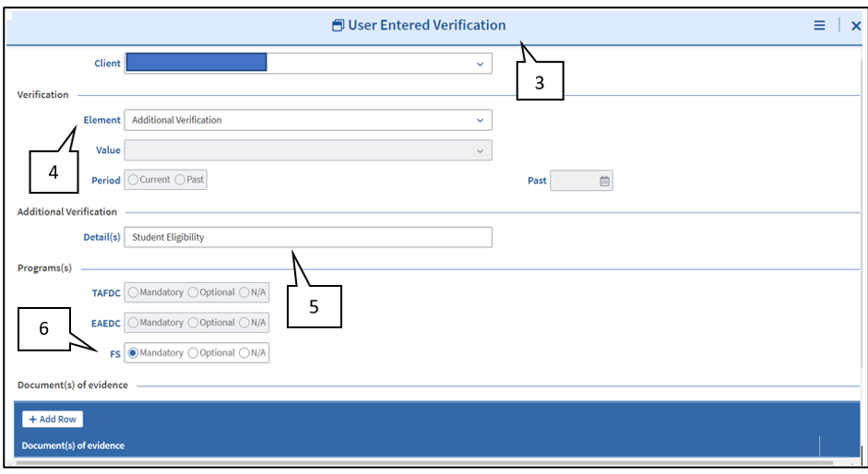Select N/A for FS program

point(244,352)
